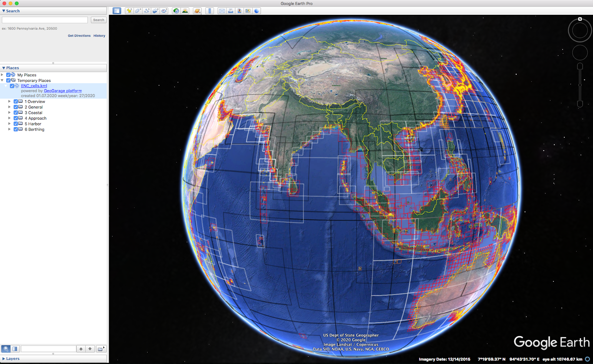593x364 pixels.
Task: Select the Add Path tool
Action: tap(146, 11)
